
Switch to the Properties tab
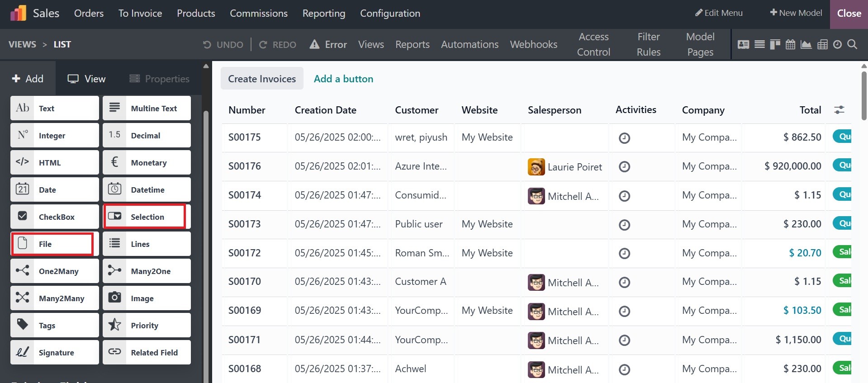click(x=160, y=79)
